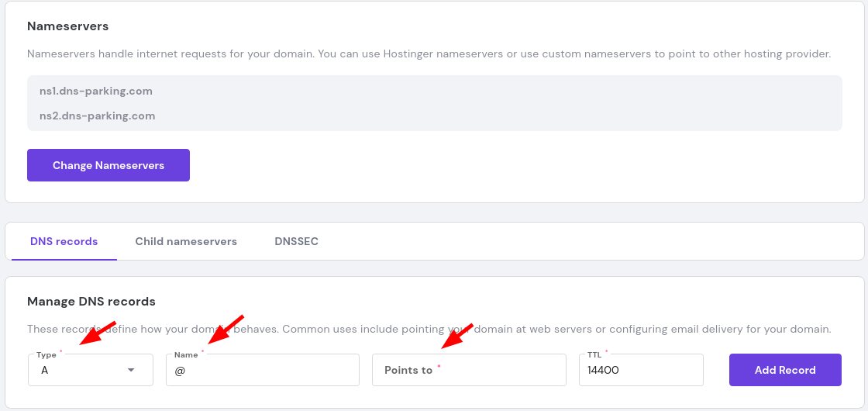Select the ns2.dns-parking.com nameserver entry
868x411 pixels.
coord(98,116)
